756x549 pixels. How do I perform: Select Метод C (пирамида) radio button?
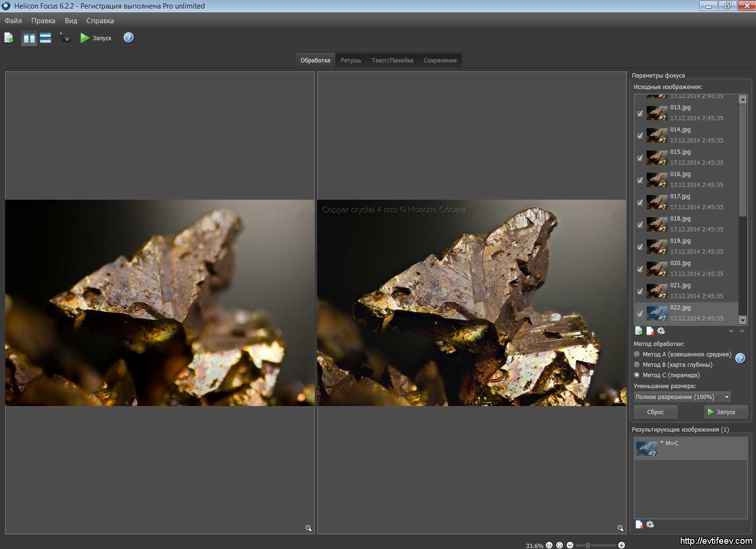click(x=637, y=375)
